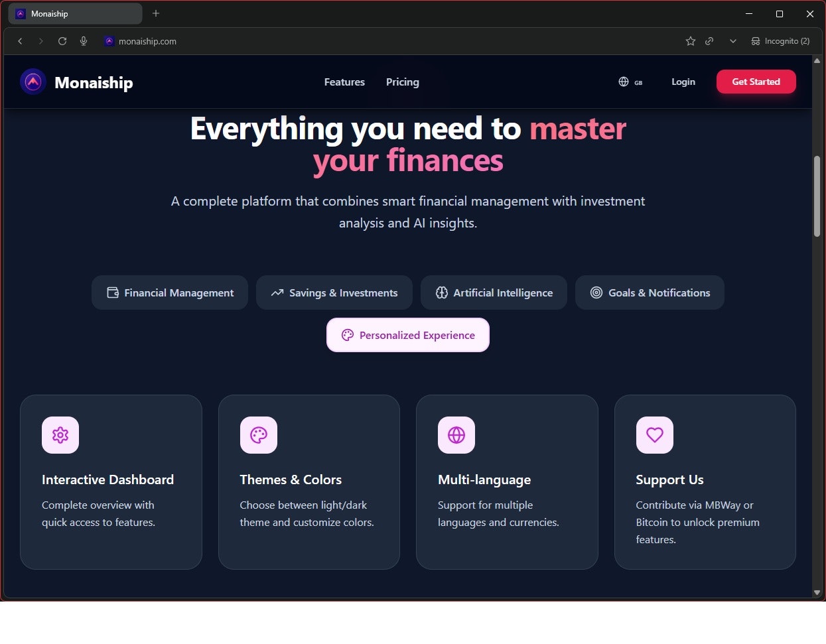The height and width of the screenshot is (644, 826).
Task: Click the site favicon in address bar
Action: pyautogui.click(x=109, y=41)
